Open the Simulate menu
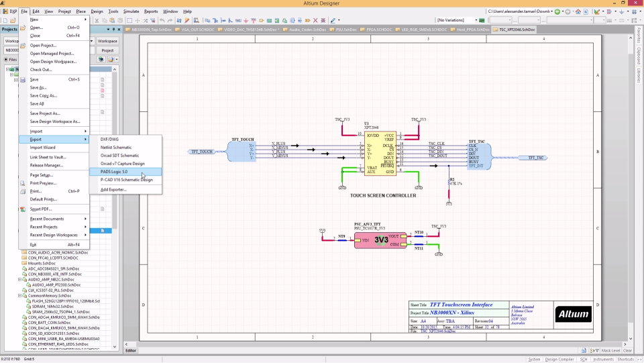This screenshot has height=363, width=644. [131, 11]
